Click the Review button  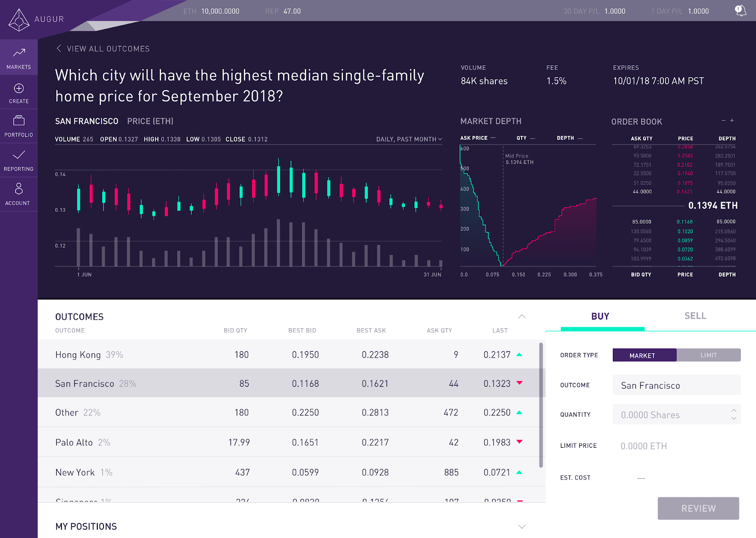tap(698, 508)
